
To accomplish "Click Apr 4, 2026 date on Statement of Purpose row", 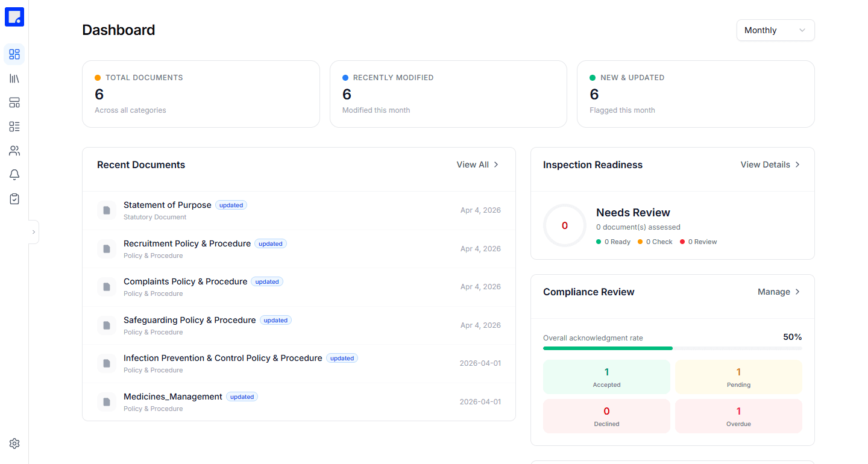I will (x=480, y=210).
